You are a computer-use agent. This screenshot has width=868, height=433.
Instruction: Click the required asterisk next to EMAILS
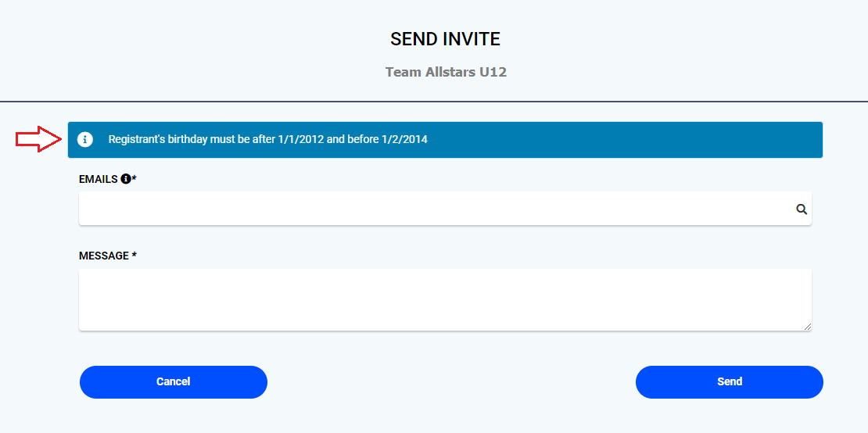(134, 178)
